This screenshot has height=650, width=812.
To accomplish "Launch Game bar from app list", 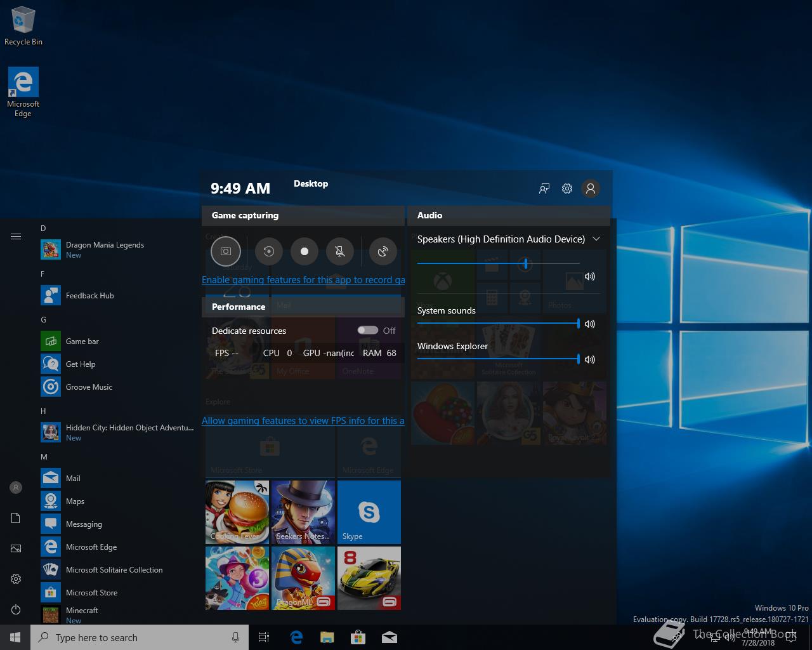I will (117, 341).
